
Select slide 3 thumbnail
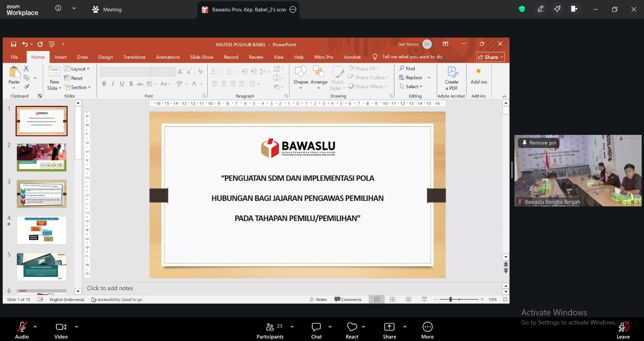[x=41, y=194]
